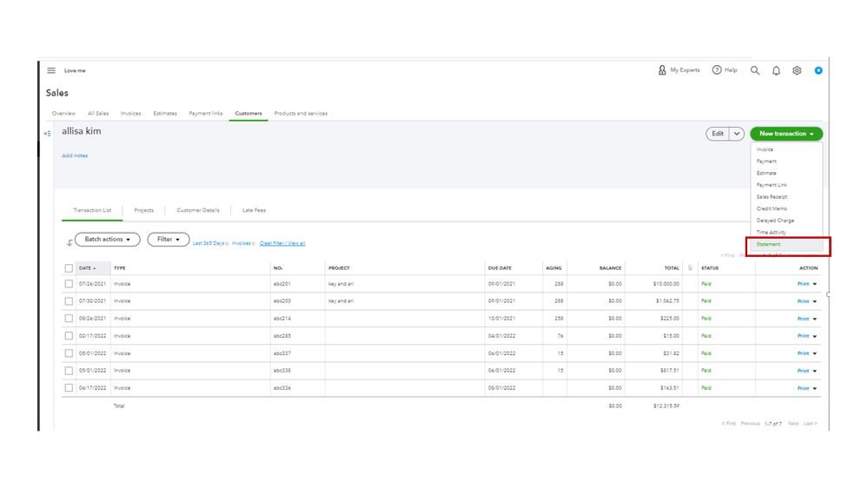Click Print for invoice abc337

point(803,353)
